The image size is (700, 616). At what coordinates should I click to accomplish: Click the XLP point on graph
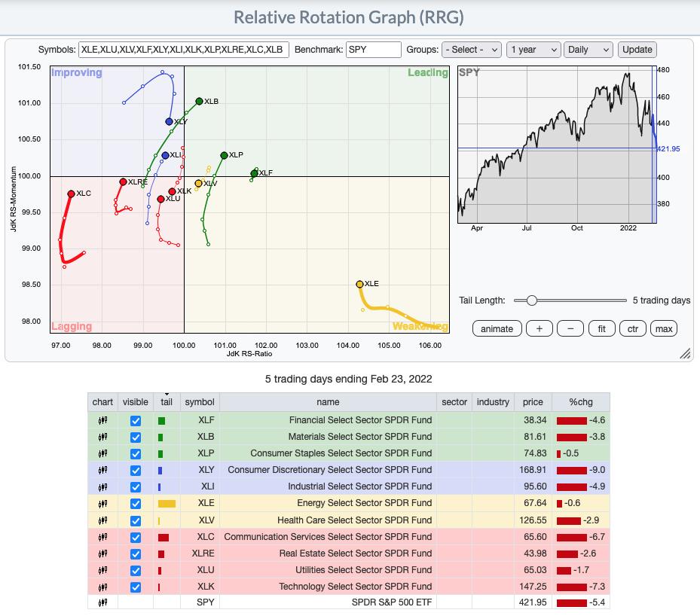point(224,155)
